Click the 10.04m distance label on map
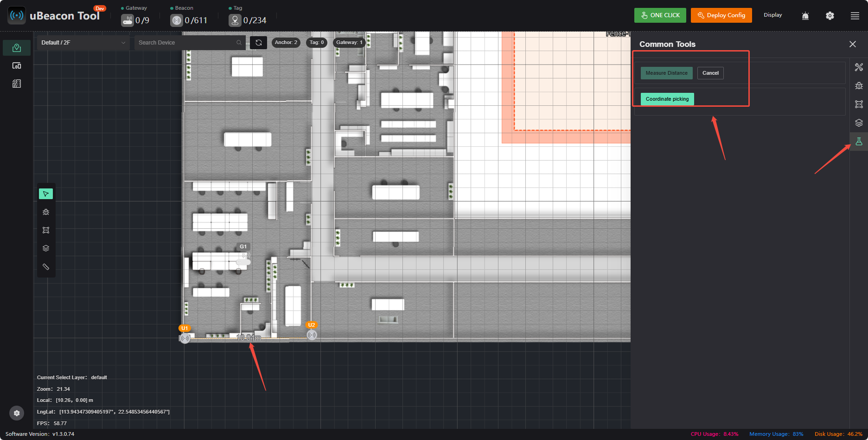This screenshot has width=868, height=440. [249, 337]
